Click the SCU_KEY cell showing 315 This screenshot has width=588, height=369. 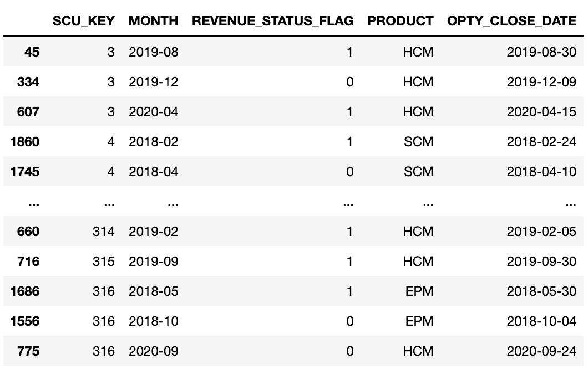pos(104,261)
